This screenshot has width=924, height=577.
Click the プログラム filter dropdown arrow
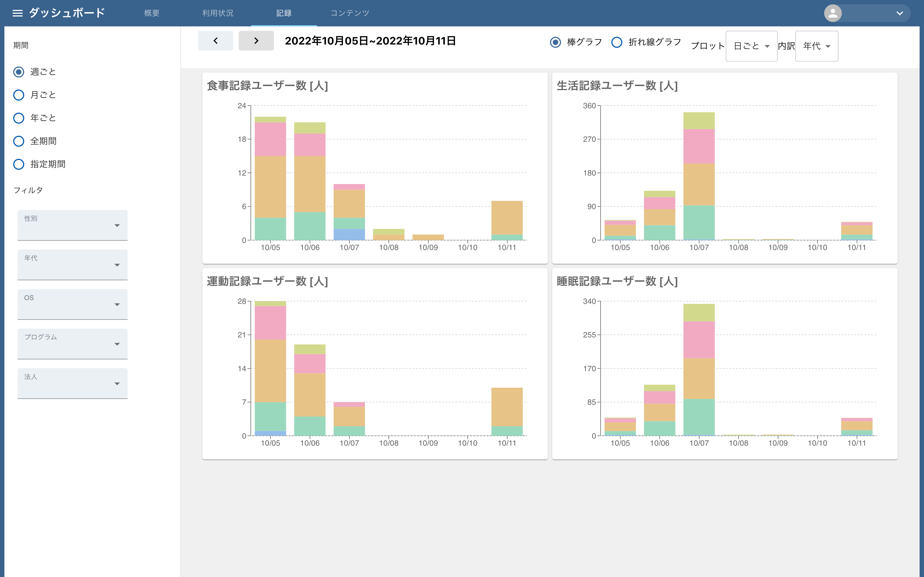(x=117, y=344)
